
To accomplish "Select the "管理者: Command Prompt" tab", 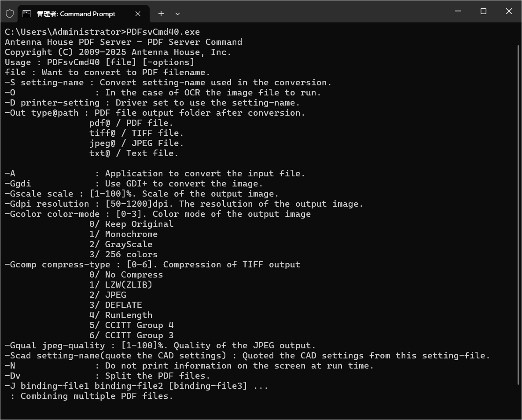I will pyautogui.click(x=76, y=14).
